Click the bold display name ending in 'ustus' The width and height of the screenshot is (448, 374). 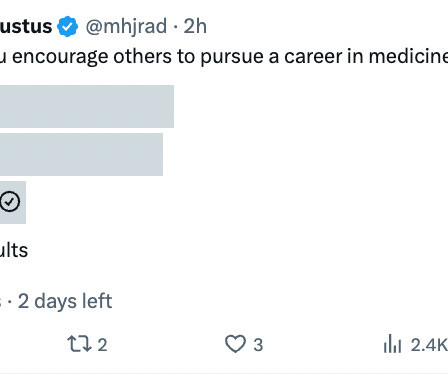click(26, 26)
